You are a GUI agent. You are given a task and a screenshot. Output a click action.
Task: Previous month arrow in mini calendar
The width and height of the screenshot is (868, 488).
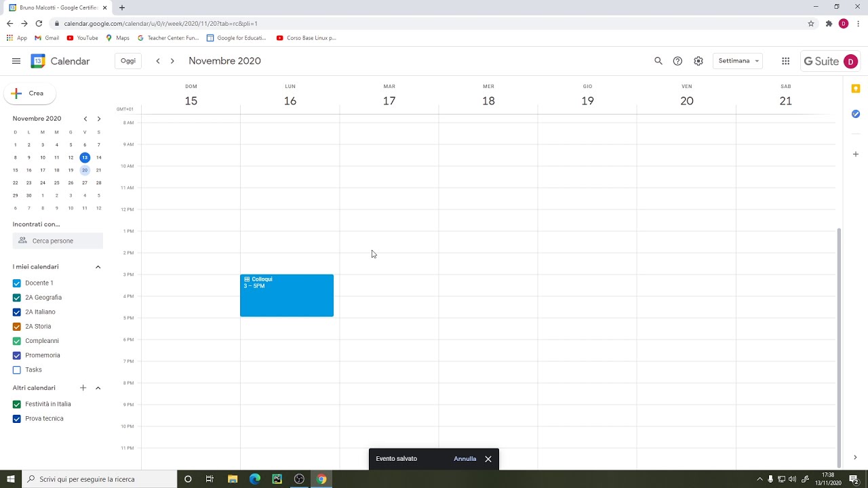coord(85,119)
